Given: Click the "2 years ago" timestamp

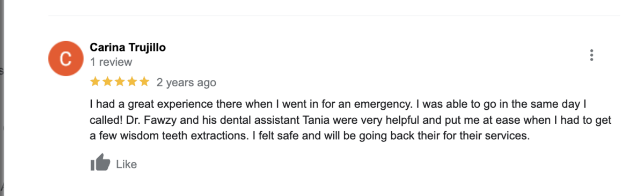Looking at the screenshot, I should [x=186, y=82].
